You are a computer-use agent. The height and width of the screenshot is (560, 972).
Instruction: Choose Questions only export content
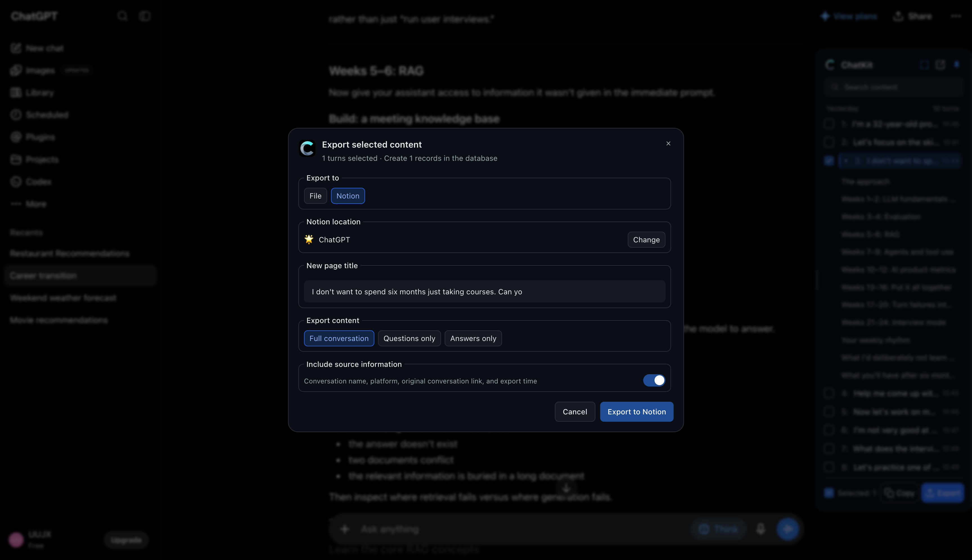409,338
